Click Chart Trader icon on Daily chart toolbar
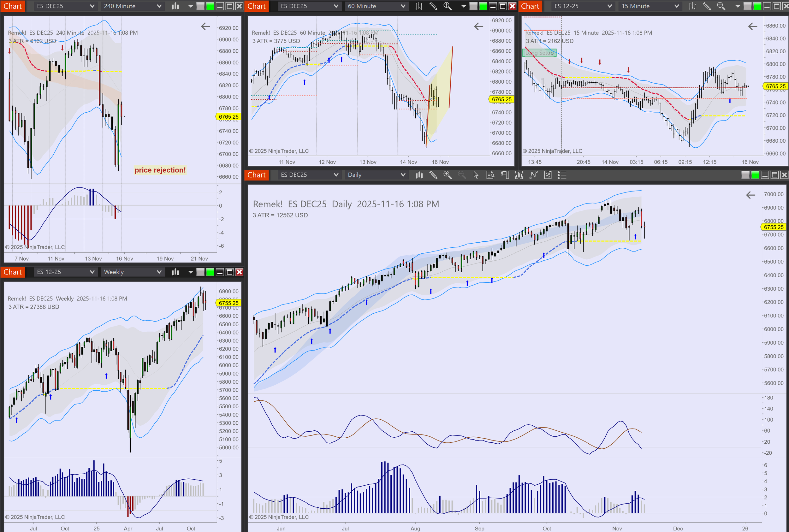 505,175
